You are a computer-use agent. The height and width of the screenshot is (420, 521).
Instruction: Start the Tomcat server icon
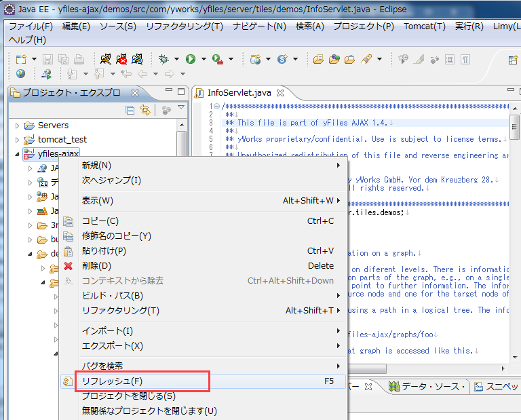(106, 59)
